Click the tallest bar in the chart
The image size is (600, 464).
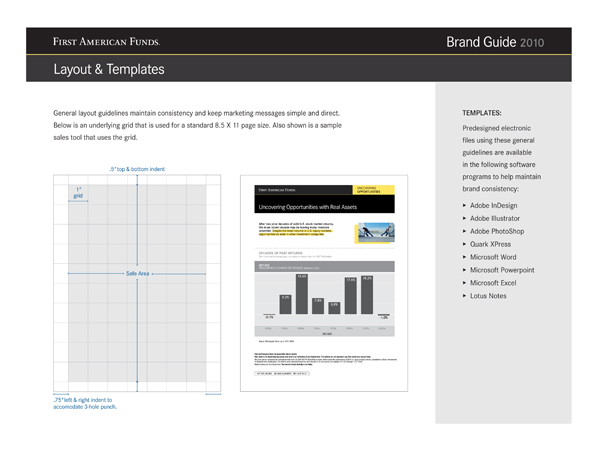[x=302, y=294]
